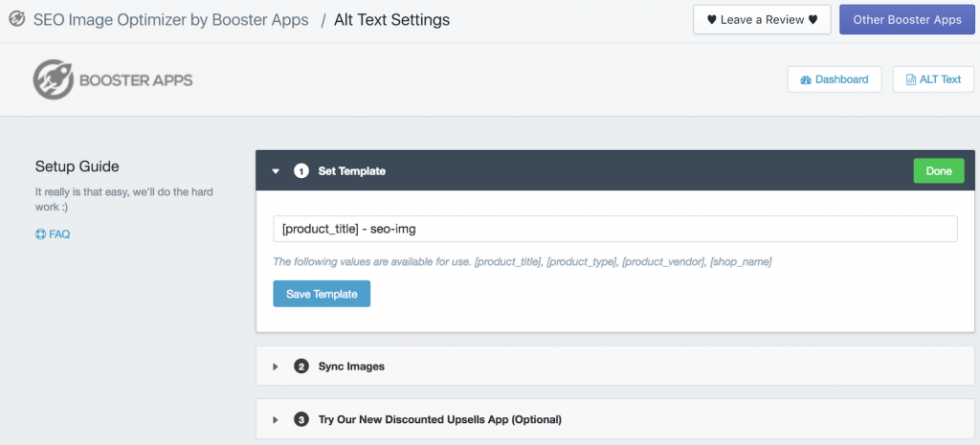Click the Save Template button
The image size is (980, 445).
tap(322, 294)
